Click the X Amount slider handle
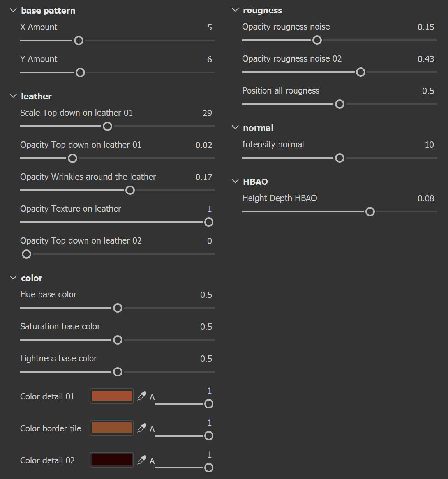The image size is (448, 479). (x=79, y=41)
